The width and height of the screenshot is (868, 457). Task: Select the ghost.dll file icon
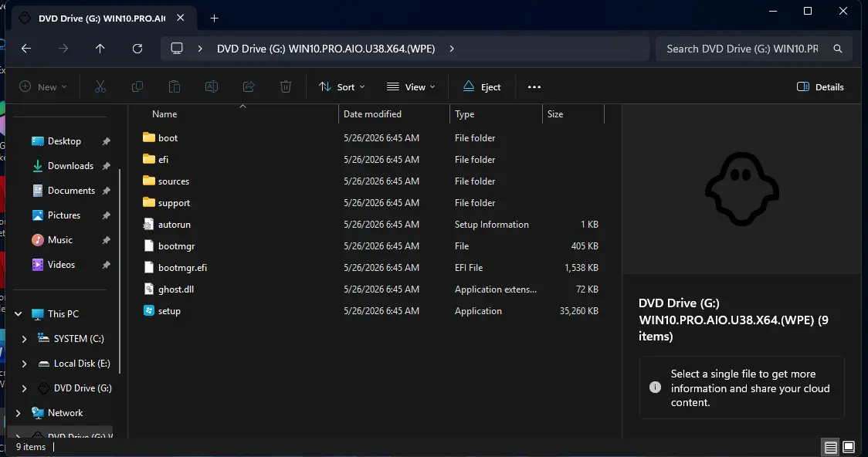(148, 289)
